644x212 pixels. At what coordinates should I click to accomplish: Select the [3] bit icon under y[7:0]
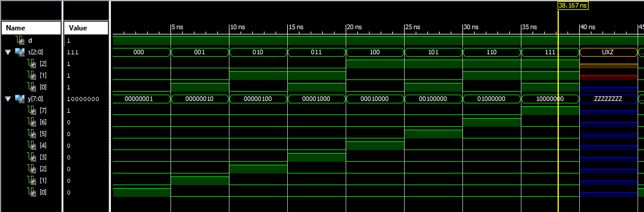coord(31,157)
